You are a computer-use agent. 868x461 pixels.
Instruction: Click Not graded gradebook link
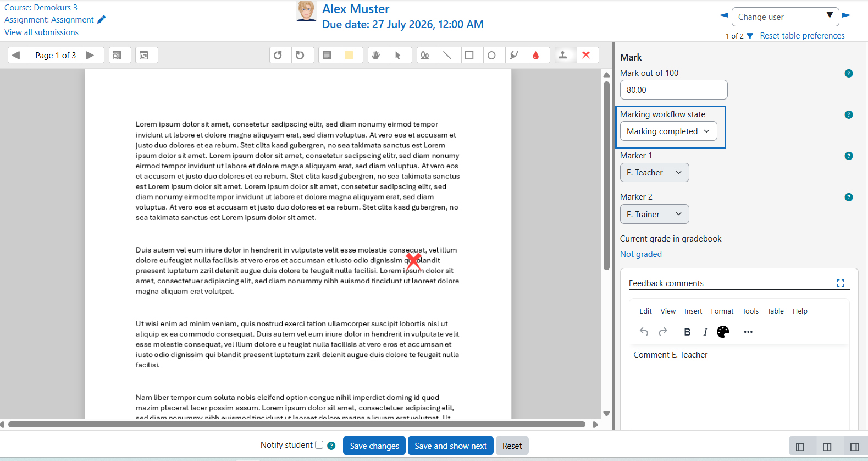[641, 254]
